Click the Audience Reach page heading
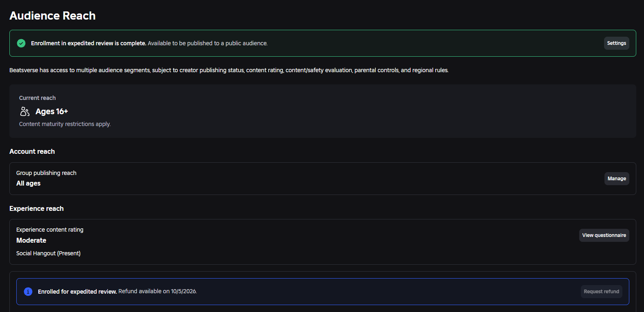 click(x=53, y=15)
